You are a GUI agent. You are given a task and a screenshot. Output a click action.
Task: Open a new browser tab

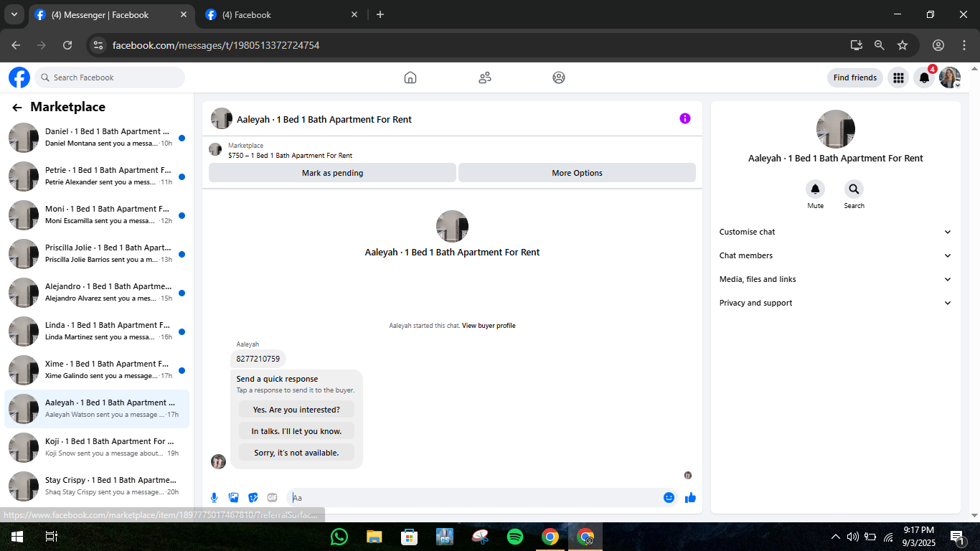[x=380, y=14]
